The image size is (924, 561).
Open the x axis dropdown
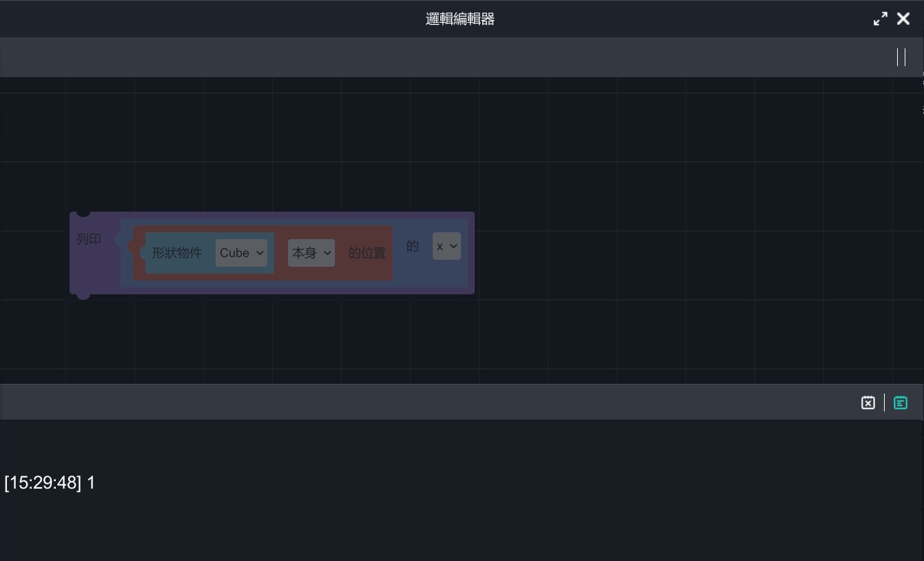coord(446,246)
